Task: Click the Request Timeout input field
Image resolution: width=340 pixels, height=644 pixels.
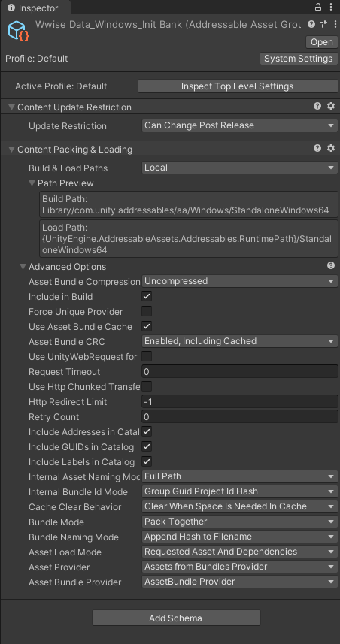Action: click(x=240, y=372)
